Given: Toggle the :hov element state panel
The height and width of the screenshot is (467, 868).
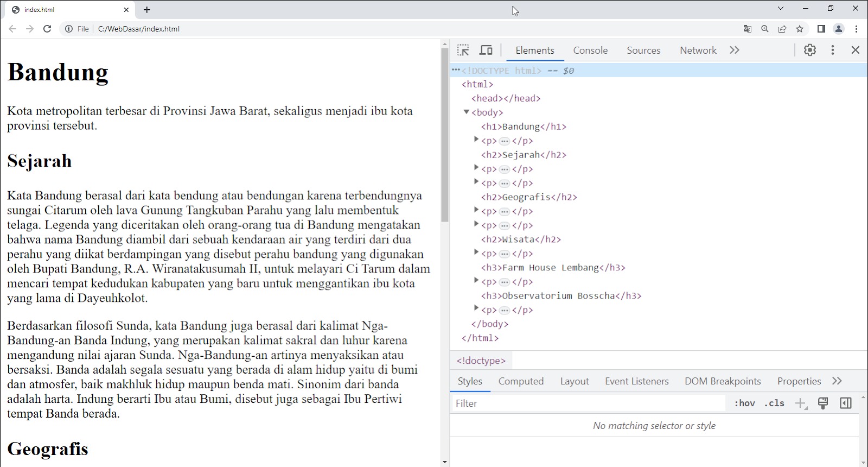Looking at the screenshot, I should (x=744, y=403).
